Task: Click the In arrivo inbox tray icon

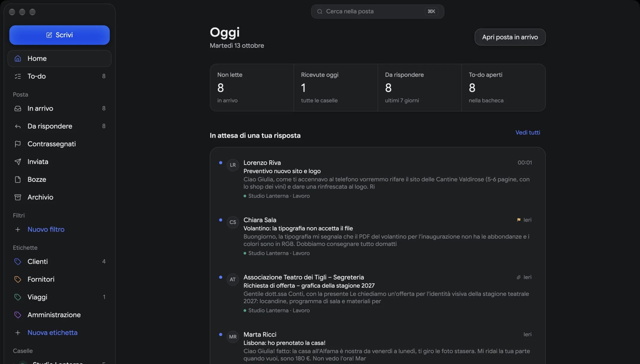Action: (18, 108)
